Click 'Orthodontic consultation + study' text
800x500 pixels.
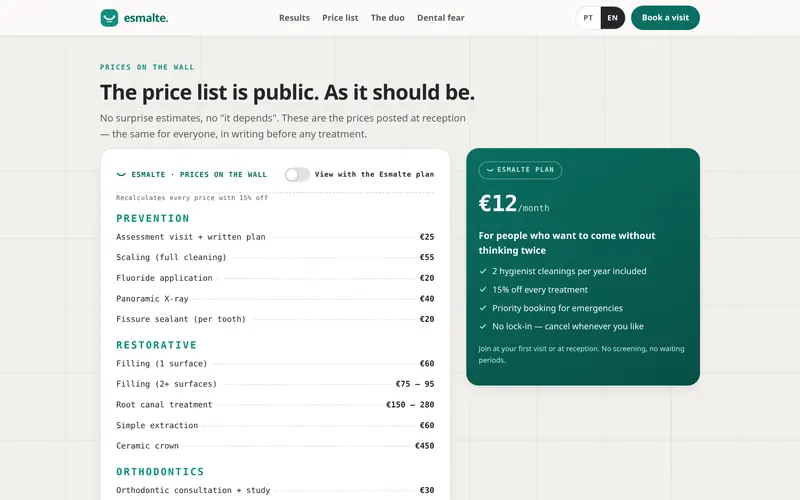point(193,490)
